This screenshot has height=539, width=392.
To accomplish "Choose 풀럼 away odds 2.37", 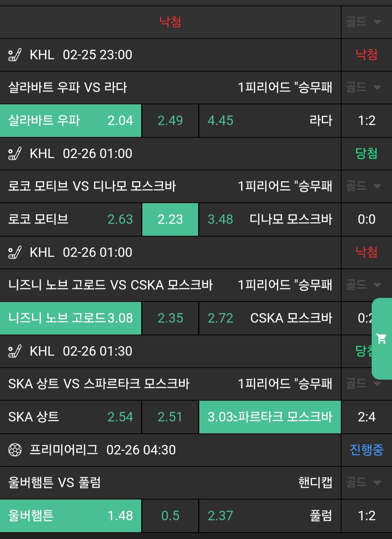I will coord(270,516).
